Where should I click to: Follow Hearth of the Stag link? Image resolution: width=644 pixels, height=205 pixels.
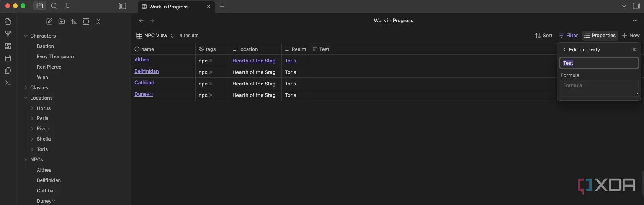254,61
